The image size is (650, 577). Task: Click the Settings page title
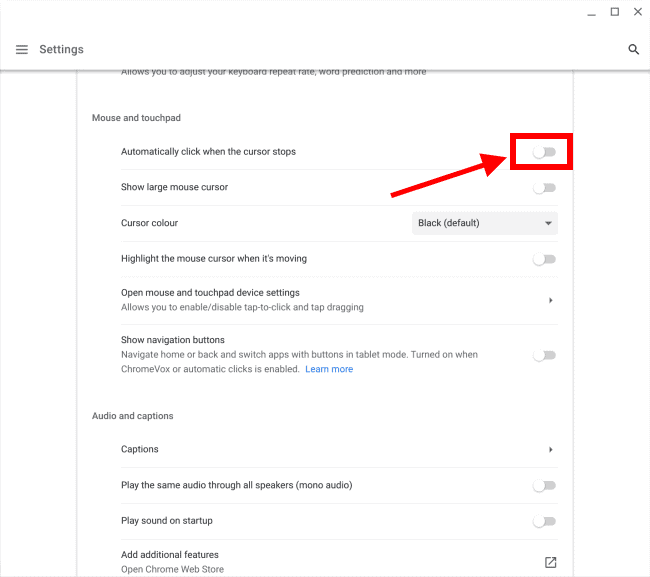tap(61, 50)
